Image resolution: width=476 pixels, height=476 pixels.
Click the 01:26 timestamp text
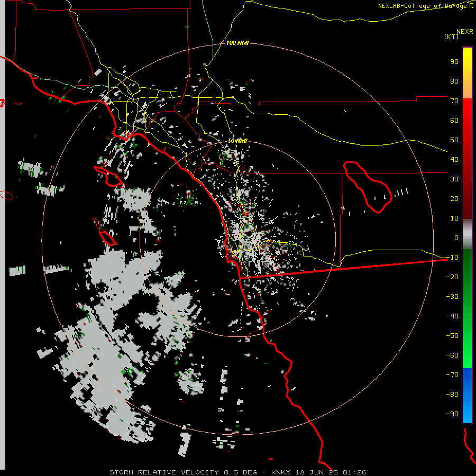pos(354,472)
